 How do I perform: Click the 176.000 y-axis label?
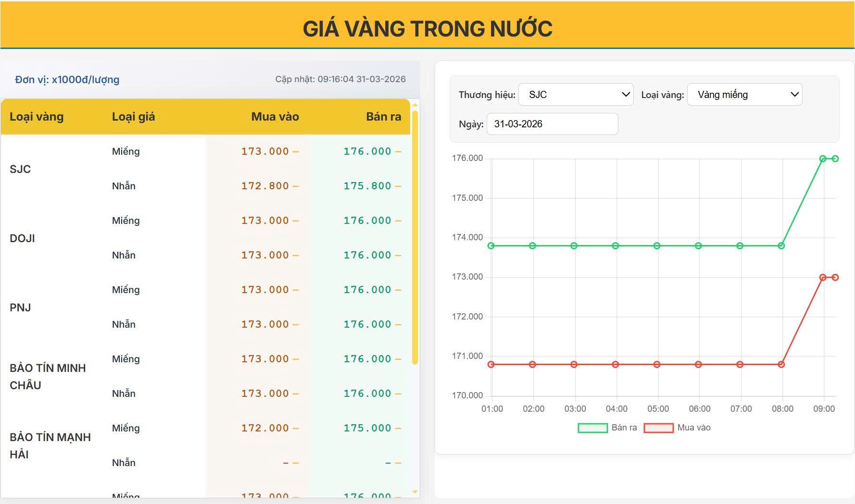467,158
